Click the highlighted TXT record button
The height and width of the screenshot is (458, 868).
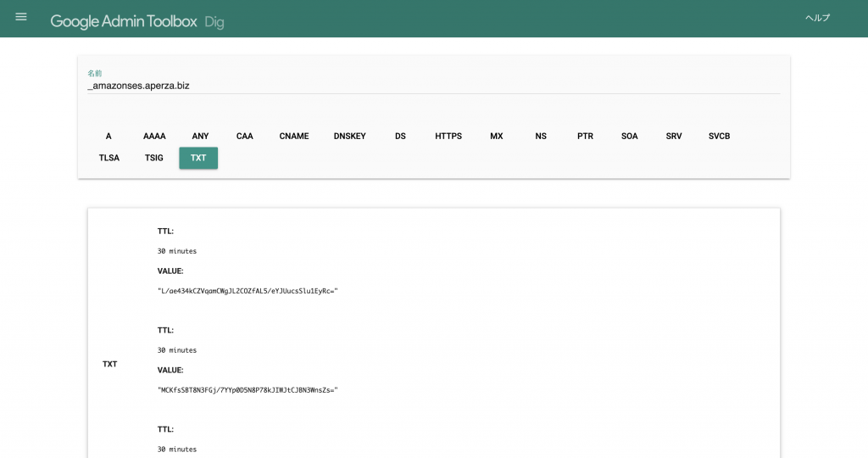click(x=198, y=158)
